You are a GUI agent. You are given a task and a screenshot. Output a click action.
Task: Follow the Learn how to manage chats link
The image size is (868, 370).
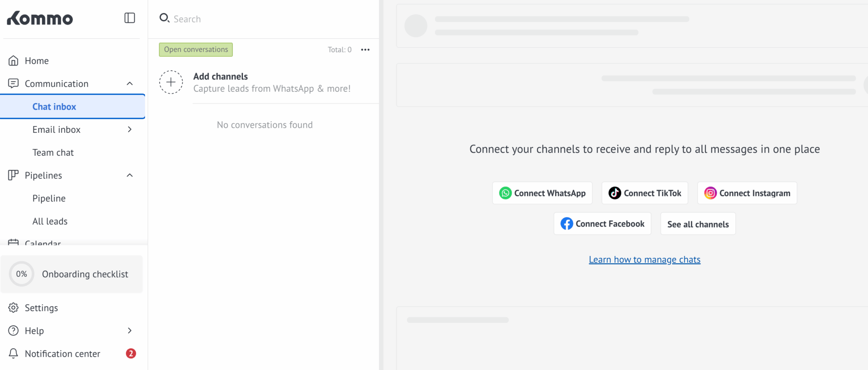645,259
